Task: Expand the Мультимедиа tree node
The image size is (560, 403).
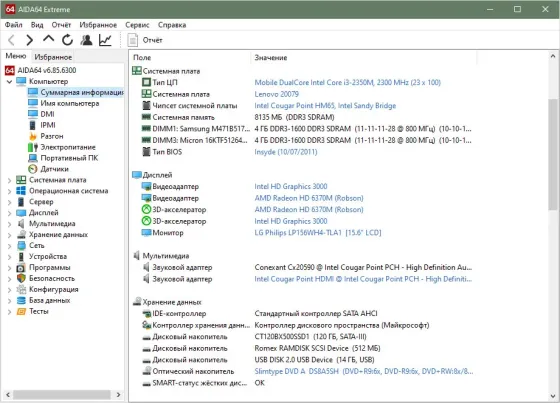Action: coord(9,224)
